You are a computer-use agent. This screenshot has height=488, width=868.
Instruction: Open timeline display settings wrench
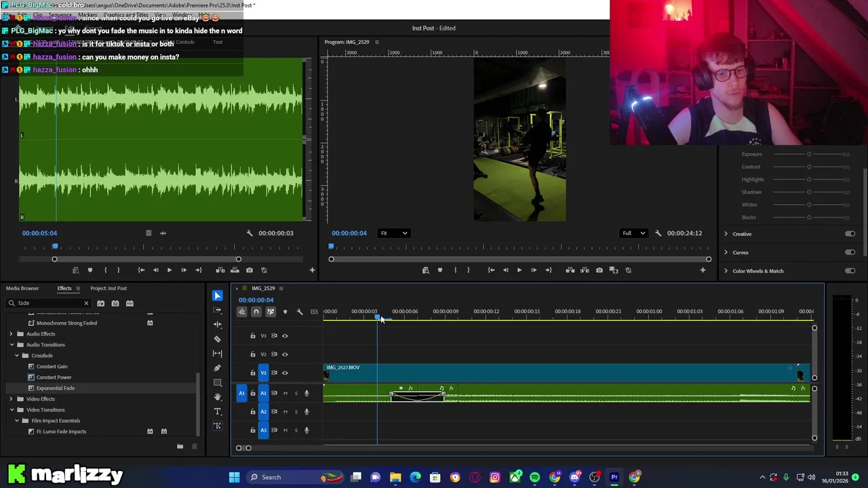click(x=299, y=312)
